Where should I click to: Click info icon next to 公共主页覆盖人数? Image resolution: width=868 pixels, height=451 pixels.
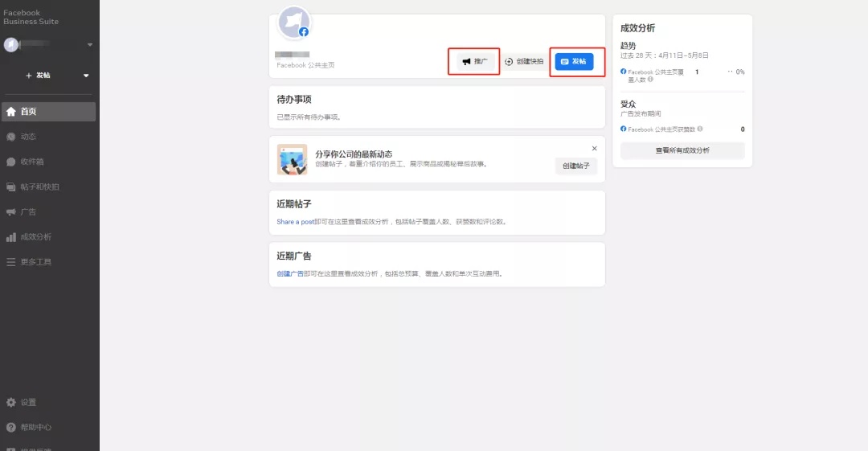650,80
